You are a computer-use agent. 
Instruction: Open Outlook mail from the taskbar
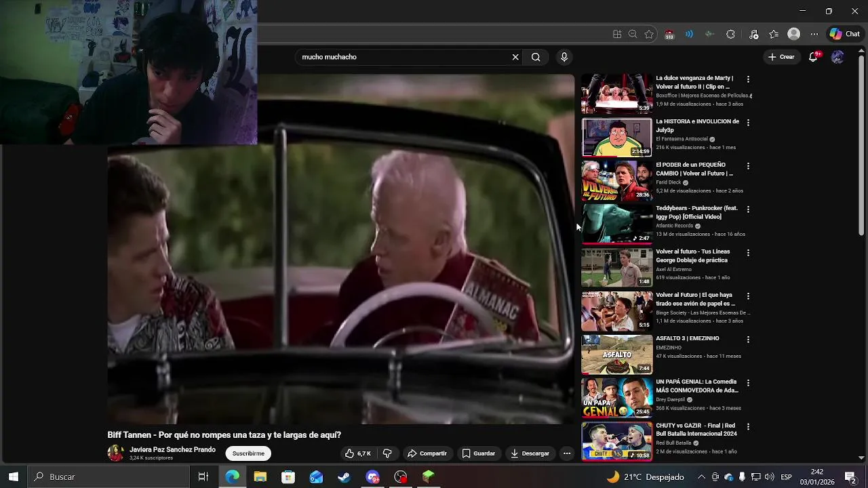click(x=317, y=476)
